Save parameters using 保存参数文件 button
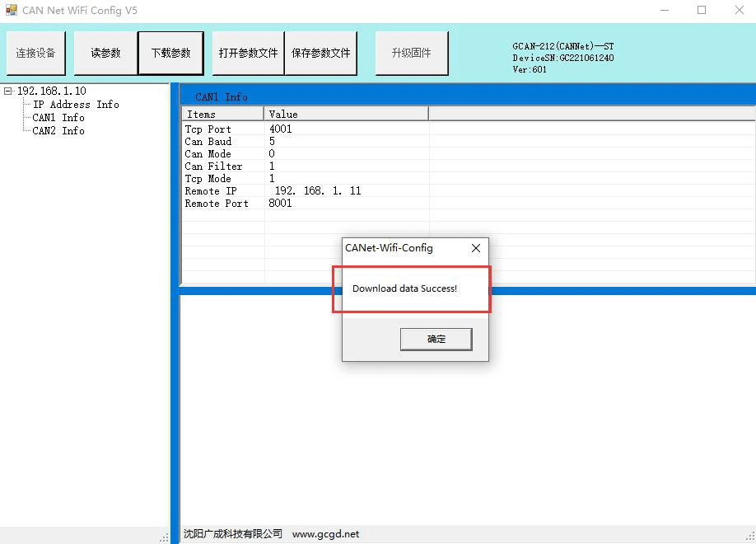The width and height of the screenshot is (756, 544). click(x=320, y=54)
